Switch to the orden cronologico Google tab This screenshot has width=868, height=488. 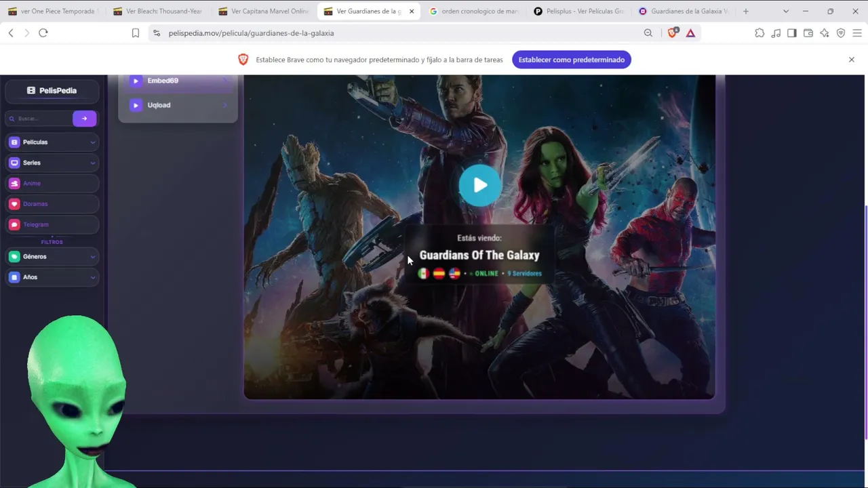point(473,12)
